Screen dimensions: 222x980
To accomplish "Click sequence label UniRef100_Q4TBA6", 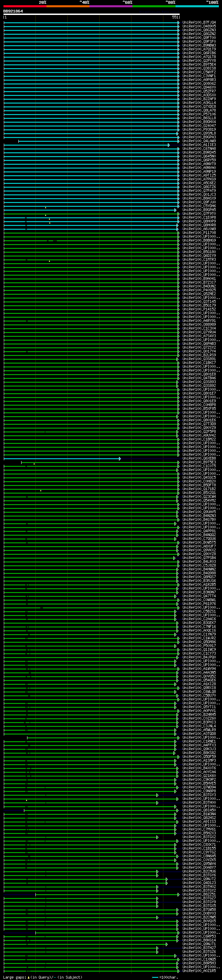I will tap(199, 378).
